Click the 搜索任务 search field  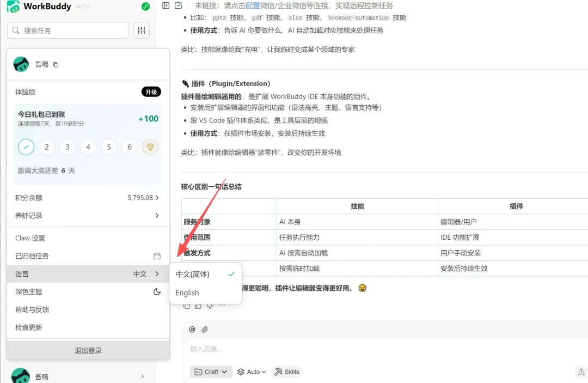(68, 31)
